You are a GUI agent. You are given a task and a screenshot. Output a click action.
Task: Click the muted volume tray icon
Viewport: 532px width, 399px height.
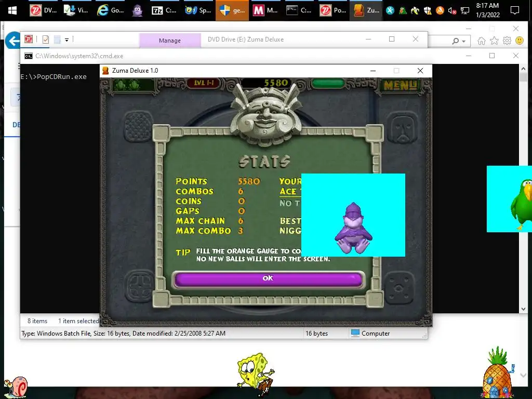(x=452, y=11)
